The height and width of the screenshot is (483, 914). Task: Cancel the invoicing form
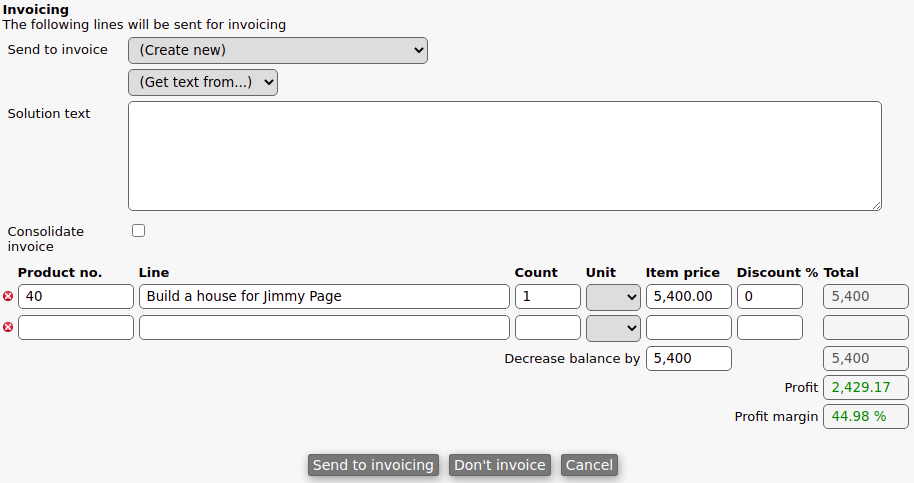[x=589, y=465]
